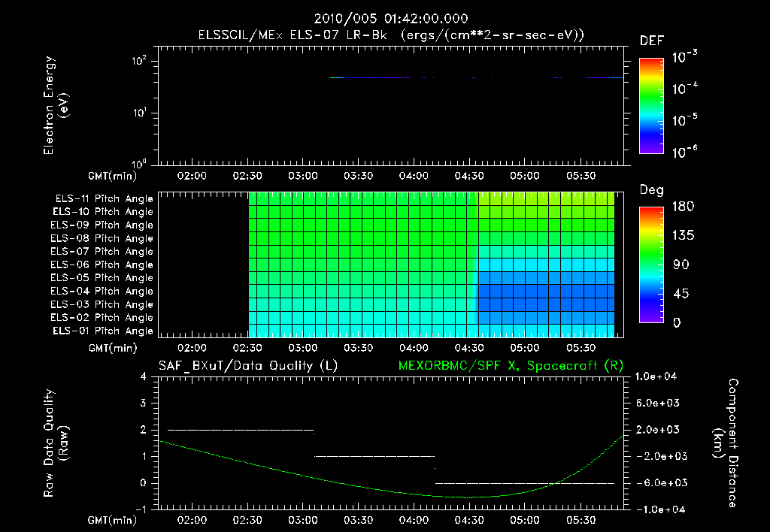Click the white data quality segment at level 0
Screen dimensions: 770x532
525,483
